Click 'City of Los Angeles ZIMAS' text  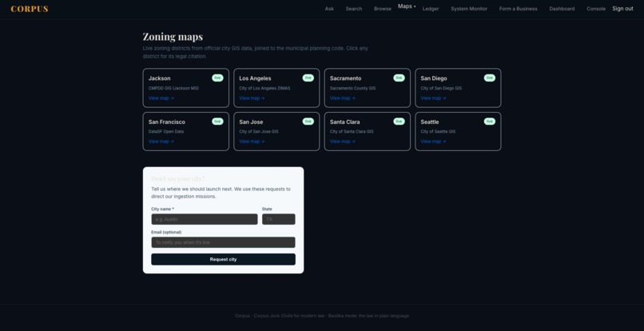click(x=266, y=88)
